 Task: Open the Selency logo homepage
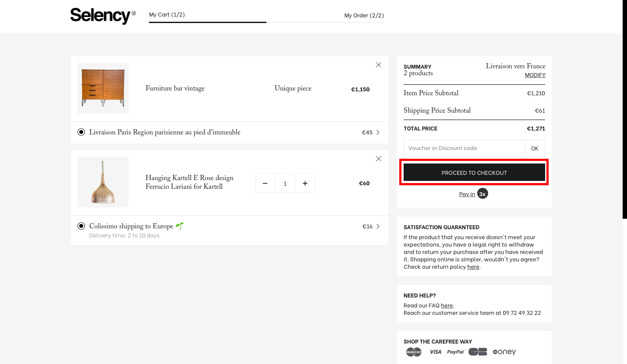tap(103, 16)
